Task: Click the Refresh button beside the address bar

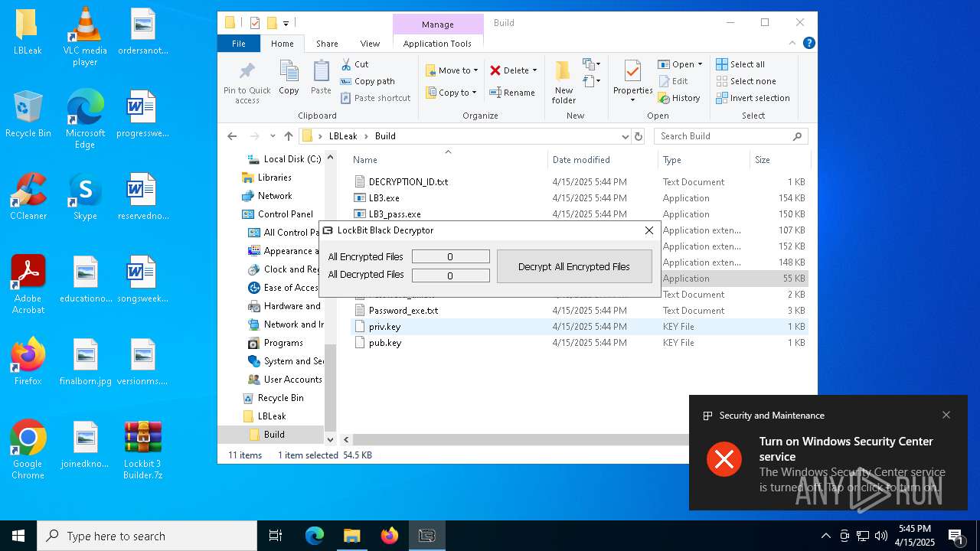Action: tap(639, 136)
